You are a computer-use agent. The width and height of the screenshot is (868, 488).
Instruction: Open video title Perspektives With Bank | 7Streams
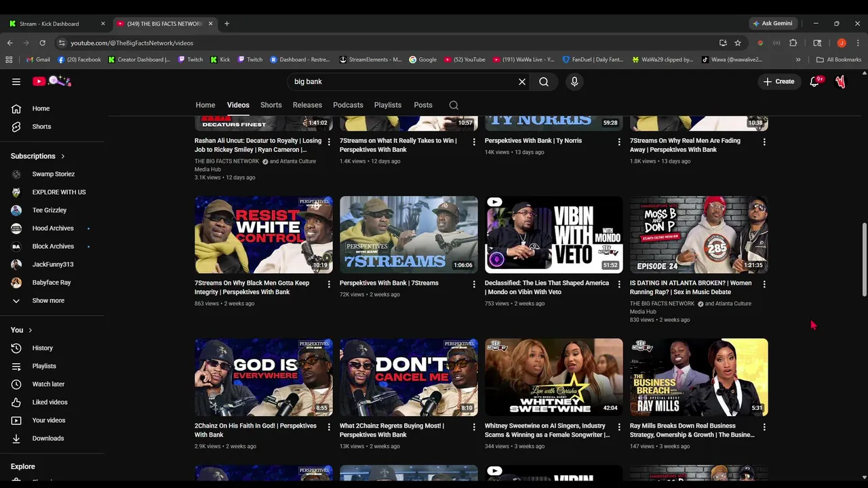point(389,283)
